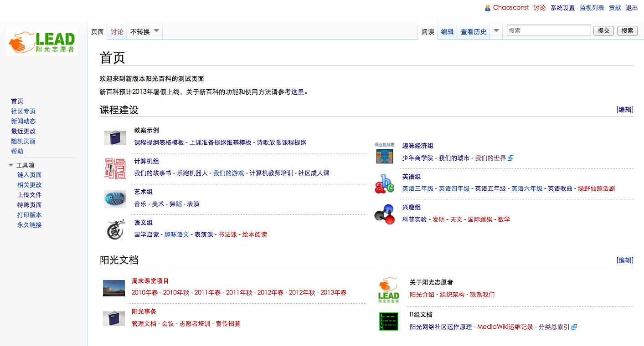Open the 少年商学院 link
Image resolution: width=644 pixels, height=346 pixels.
pyautogui.click(x=418, y=158)
